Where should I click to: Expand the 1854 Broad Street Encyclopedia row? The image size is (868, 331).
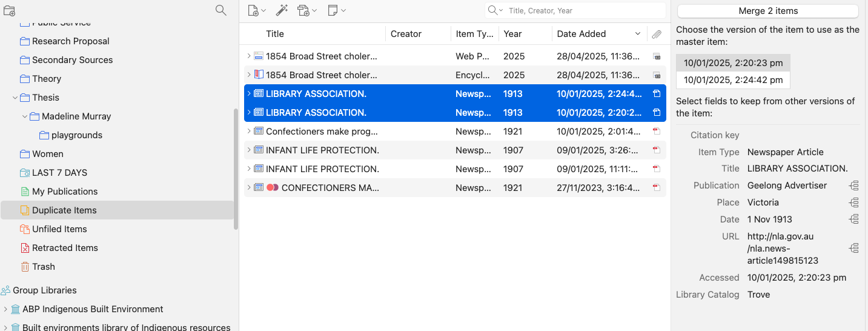click(x=248, y=75)
